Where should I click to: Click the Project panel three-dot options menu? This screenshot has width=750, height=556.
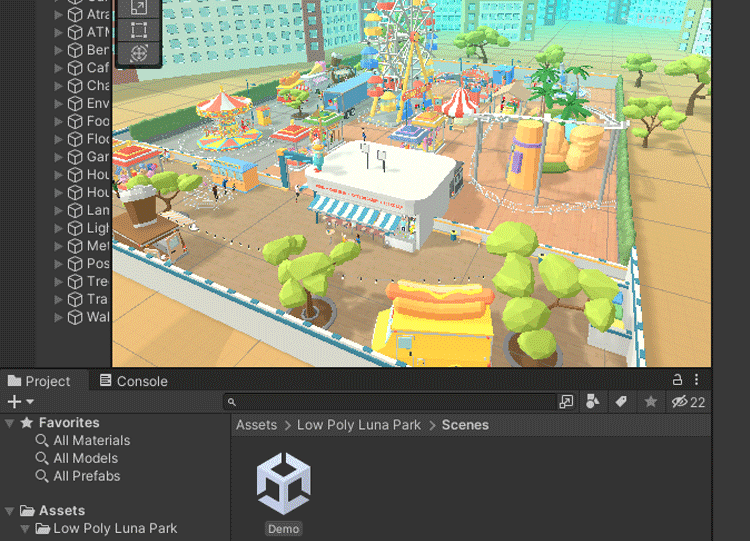(x=697, y=380)
